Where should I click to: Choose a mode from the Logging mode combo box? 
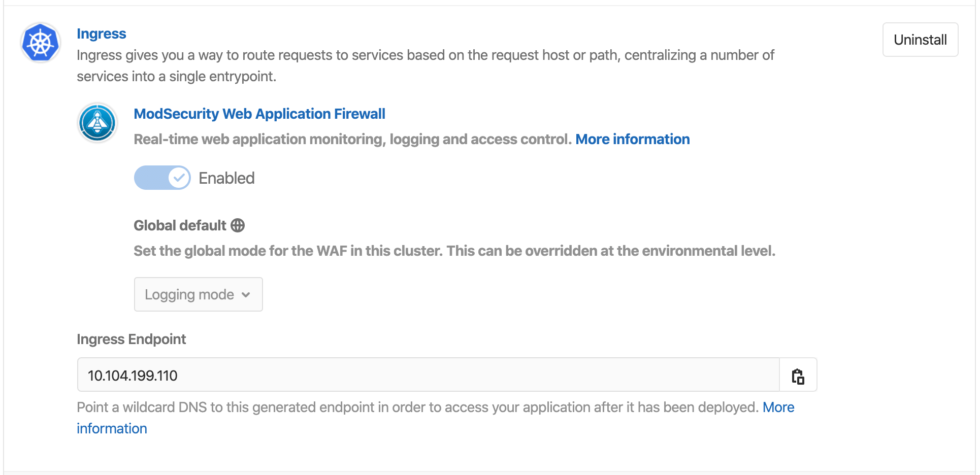pyautogui.click(x=198, y=294)
